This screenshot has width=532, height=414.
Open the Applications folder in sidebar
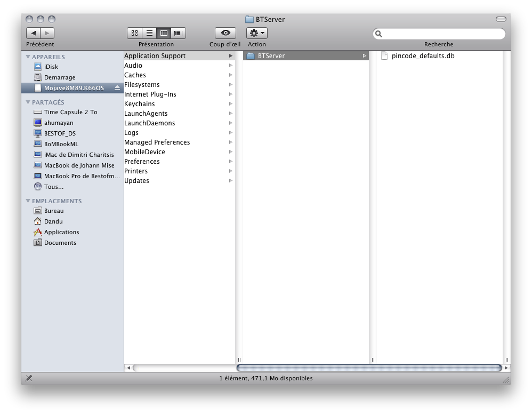[x=61, y=232]
